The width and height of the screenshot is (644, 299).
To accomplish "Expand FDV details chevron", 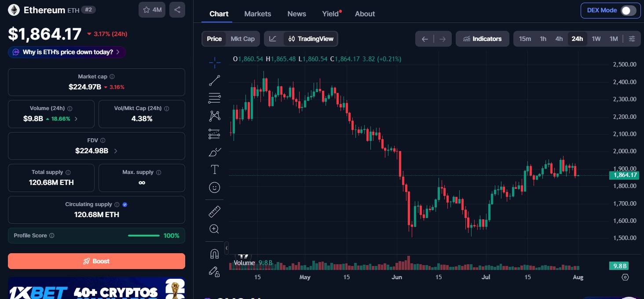I will (x=116, y=151).
